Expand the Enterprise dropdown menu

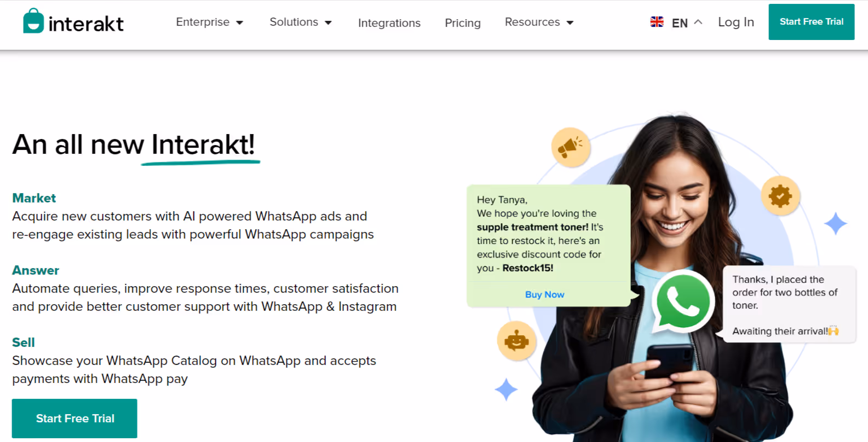coord(209,22)
